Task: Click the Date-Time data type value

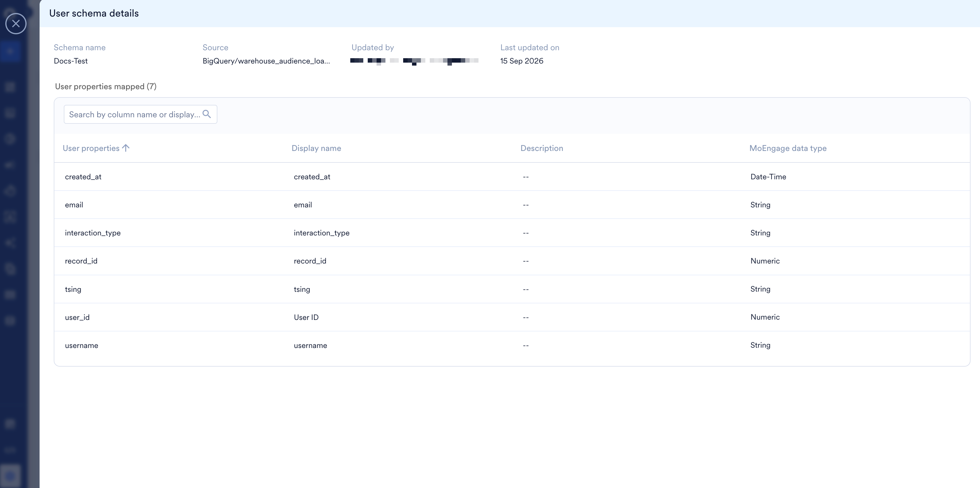Action: (x=768, y=176)
